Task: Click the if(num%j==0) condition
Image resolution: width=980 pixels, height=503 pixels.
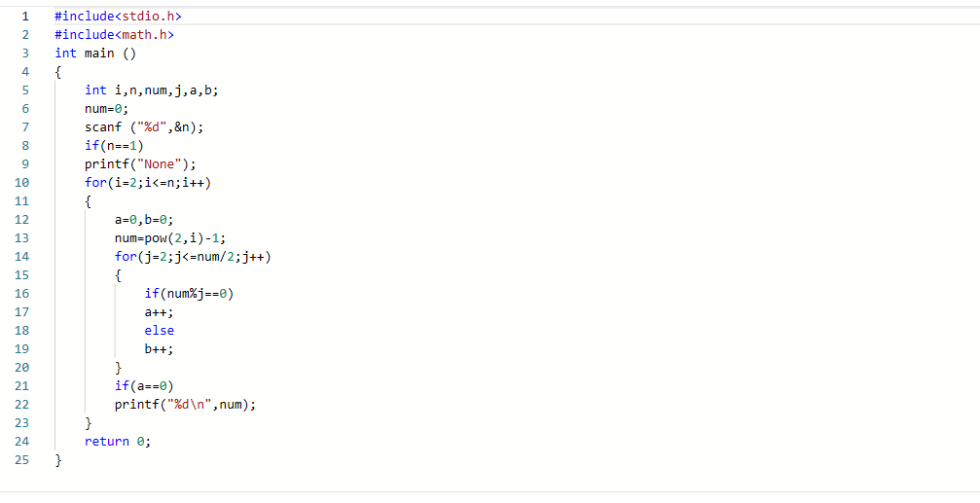Action: pos(189,294)
